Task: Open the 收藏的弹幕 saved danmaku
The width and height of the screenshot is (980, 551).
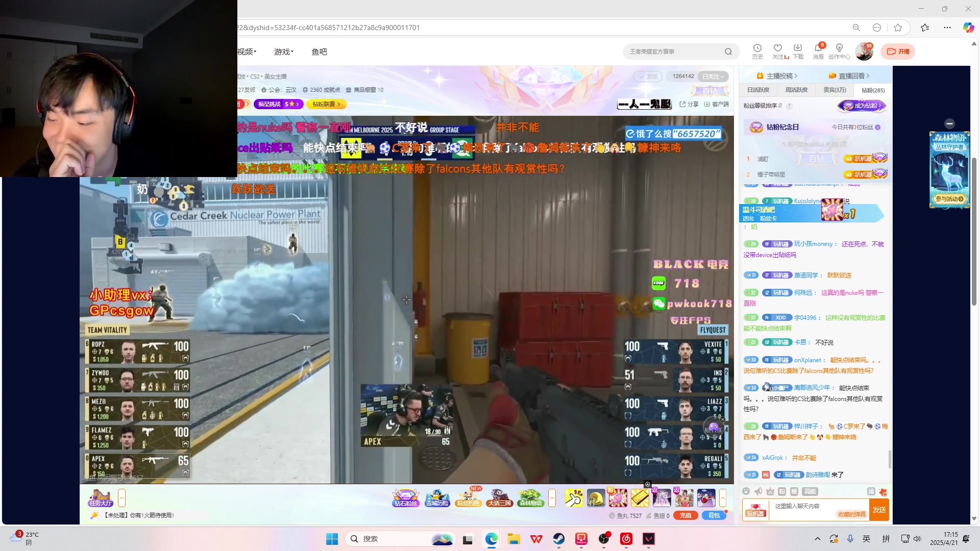Action: [x=851, y=514]
